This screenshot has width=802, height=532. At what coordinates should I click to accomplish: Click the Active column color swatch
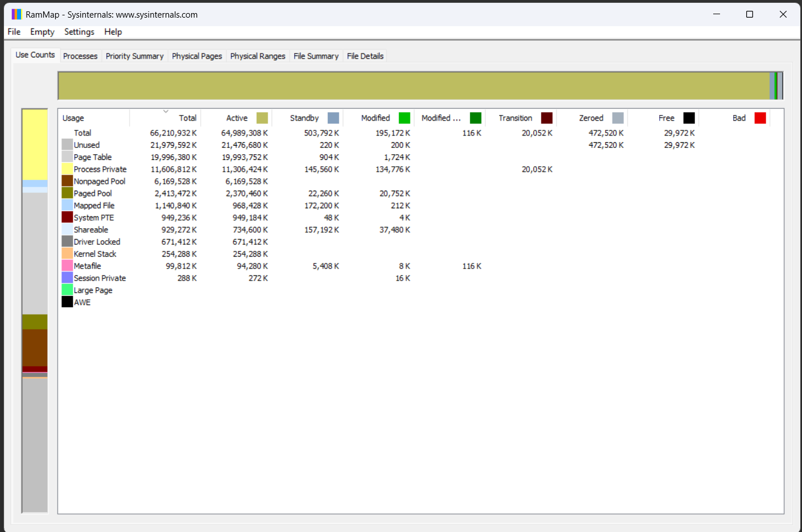point(262,118)
